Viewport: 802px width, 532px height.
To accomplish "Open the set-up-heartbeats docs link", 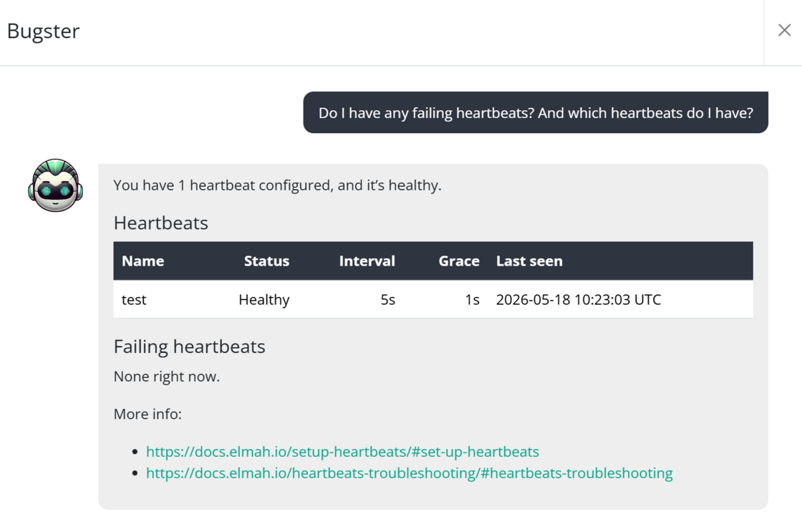I will click(342, 452).
